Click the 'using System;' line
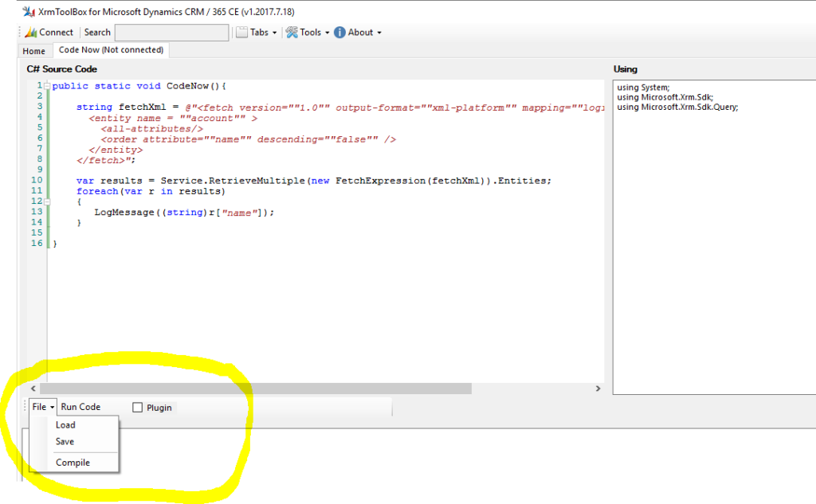This screenshot has height=504, width=816. 643,88
